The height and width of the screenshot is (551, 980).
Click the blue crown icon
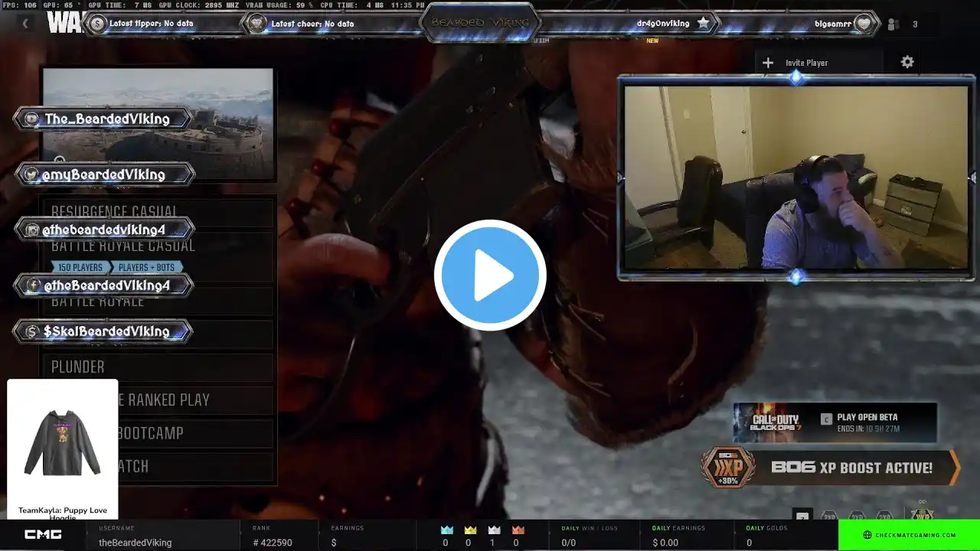[446, 530]
